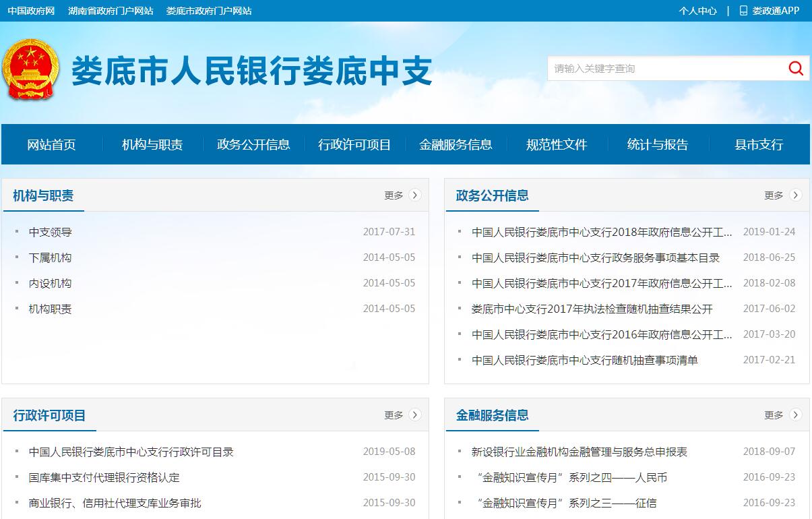812x519 pixels.
Task: Click 金融服务信息 panel heading
Action: pos(493,415)
